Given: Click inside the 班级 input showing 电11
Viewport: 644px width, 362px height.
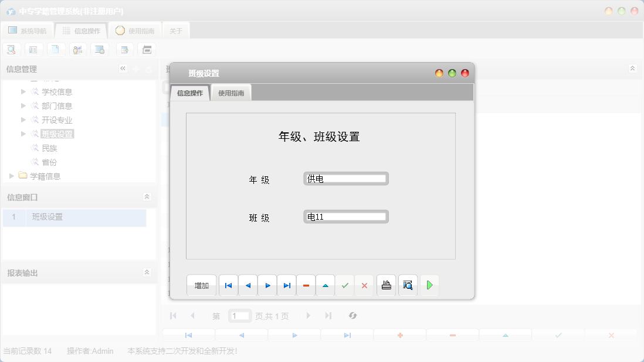Looking at the screenshot, I should tap(345, 216).
